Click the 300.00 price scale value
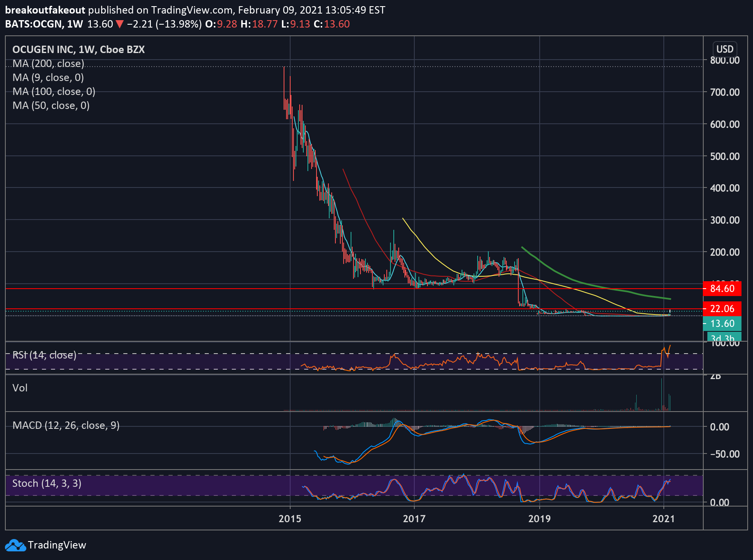 click(725, 220)
